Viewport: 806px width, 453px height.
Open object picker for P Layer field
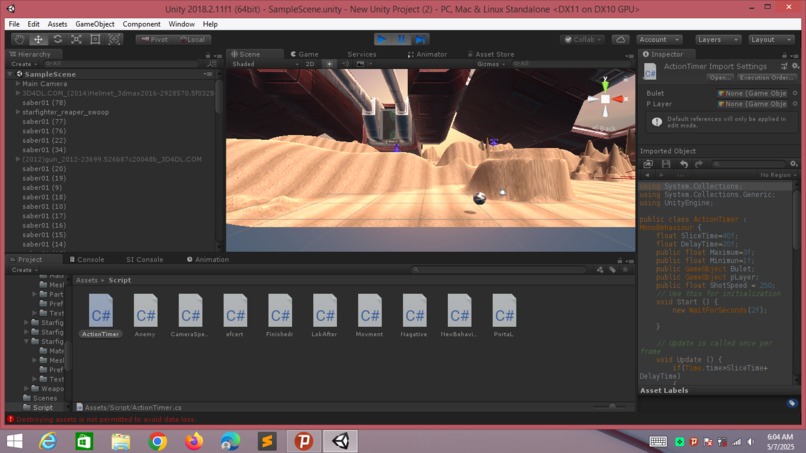click(795, 104)
